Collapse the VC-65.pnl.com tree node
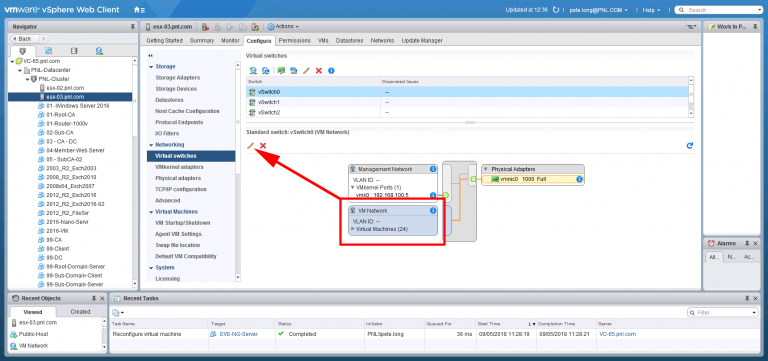This screenshot has height=361, width=768. [12, 61]
